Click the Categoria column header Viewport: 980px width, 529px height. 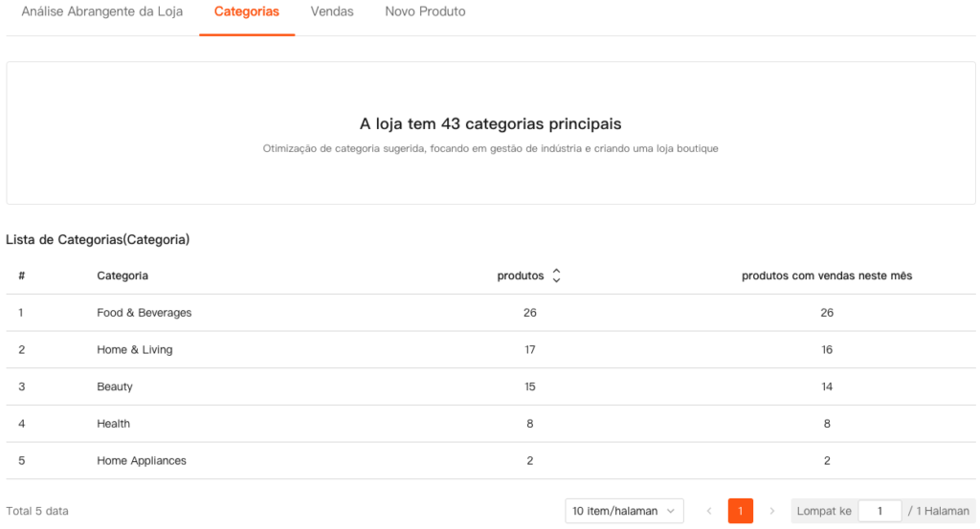[122, 276]
